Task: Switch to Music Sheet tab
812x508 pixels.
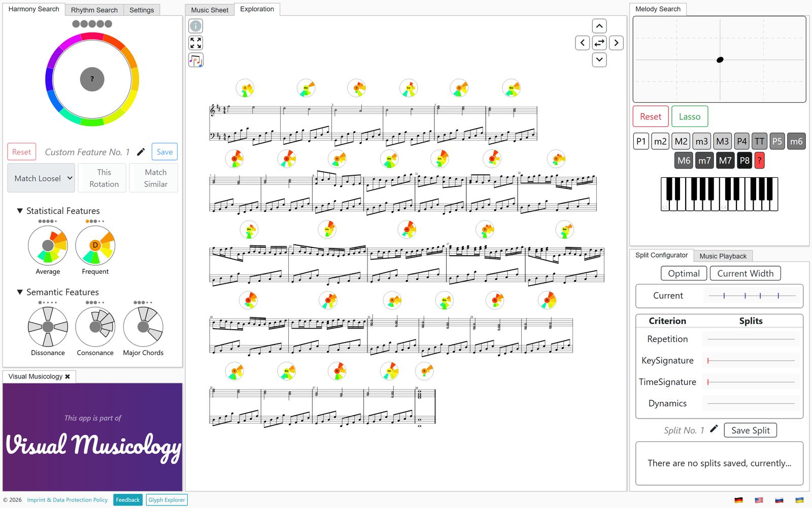Action: (210, 10)
